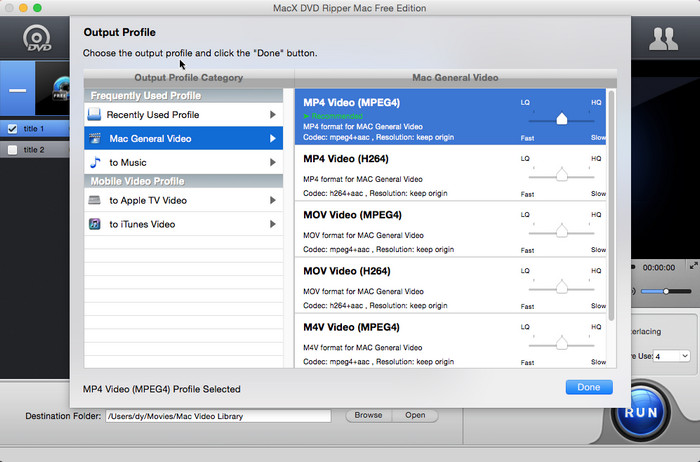Click the Mac General Video column header

point(455,78)
